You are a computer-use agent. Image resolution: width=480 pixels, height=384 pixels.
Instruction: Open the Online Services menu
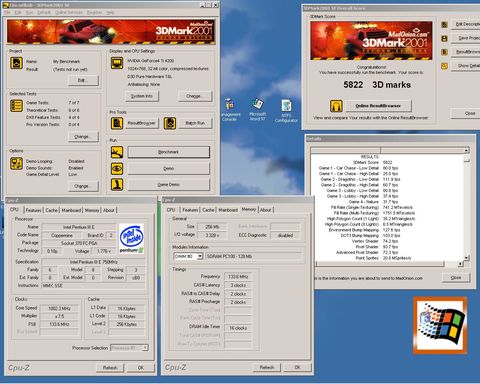click(69, 12)
